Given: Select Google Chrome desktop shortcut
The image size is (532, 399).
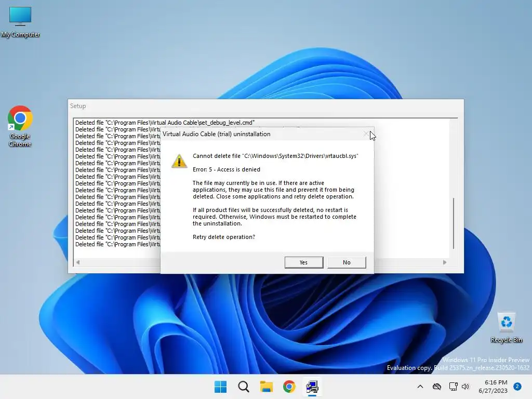Looking at the screenshot, I should pyautogui.click(x=20, y=126).
